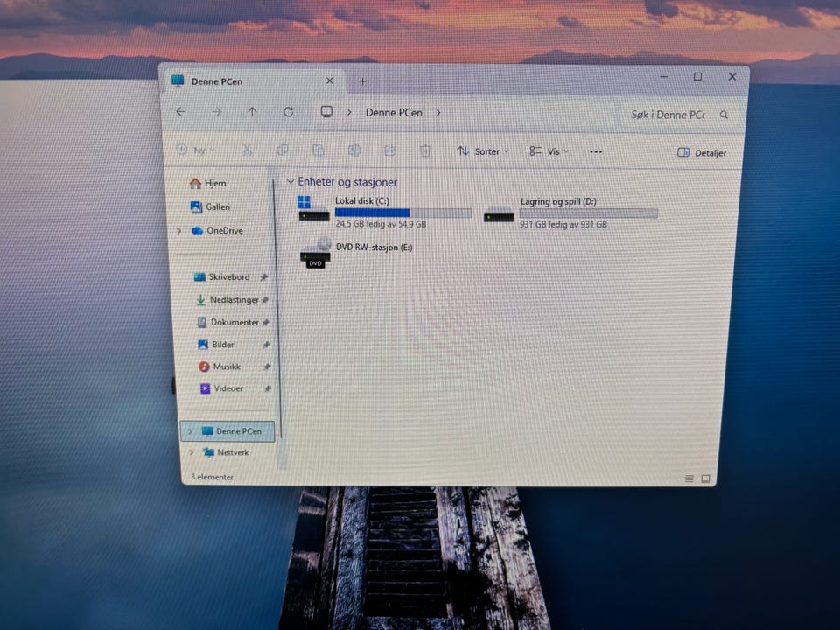The image size is (840, 630).
Task: Switch to large icons view in status bar
Action: click(705, 479)
